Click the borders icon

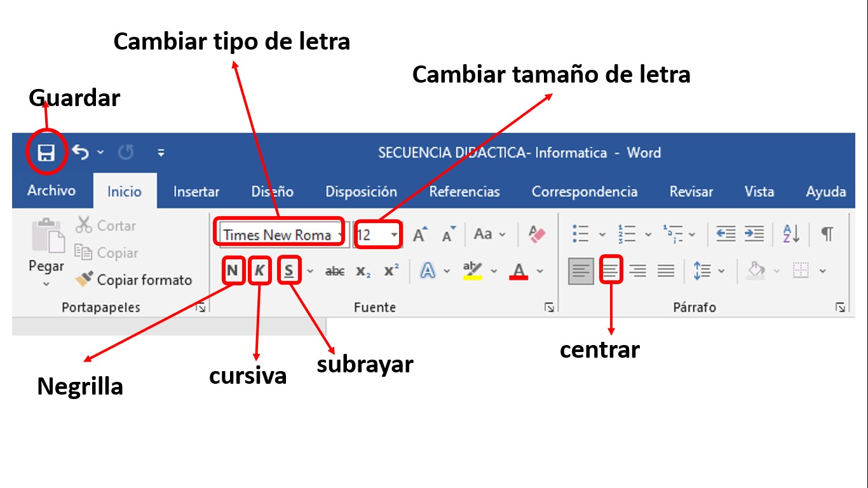click(x=802, y=271)
